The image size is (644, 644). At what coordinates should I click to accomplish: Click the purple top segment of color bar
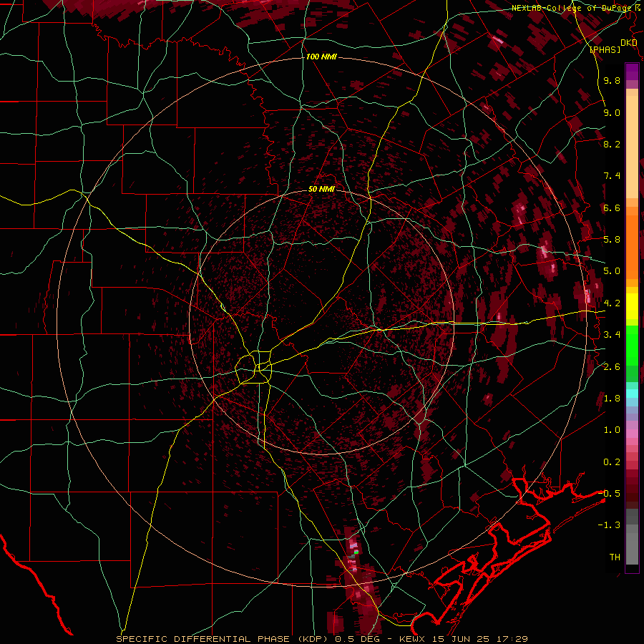[632, 72]
